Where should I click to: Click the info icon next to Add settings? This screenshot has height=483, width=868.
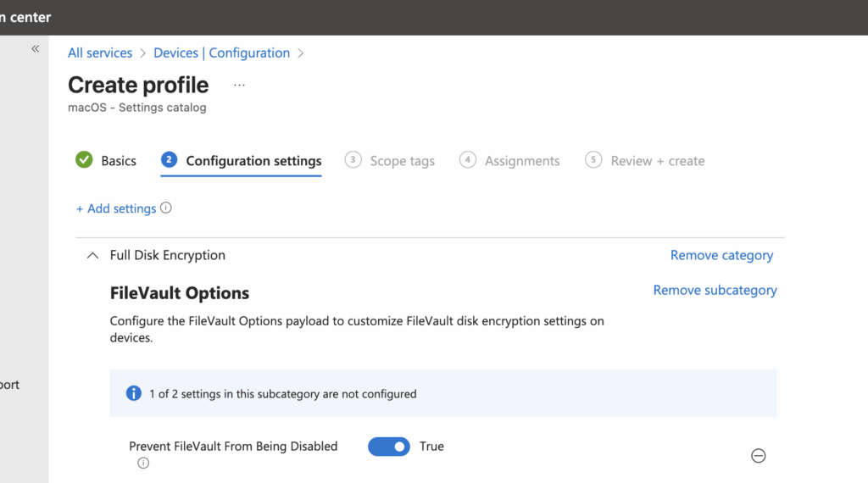166,208
